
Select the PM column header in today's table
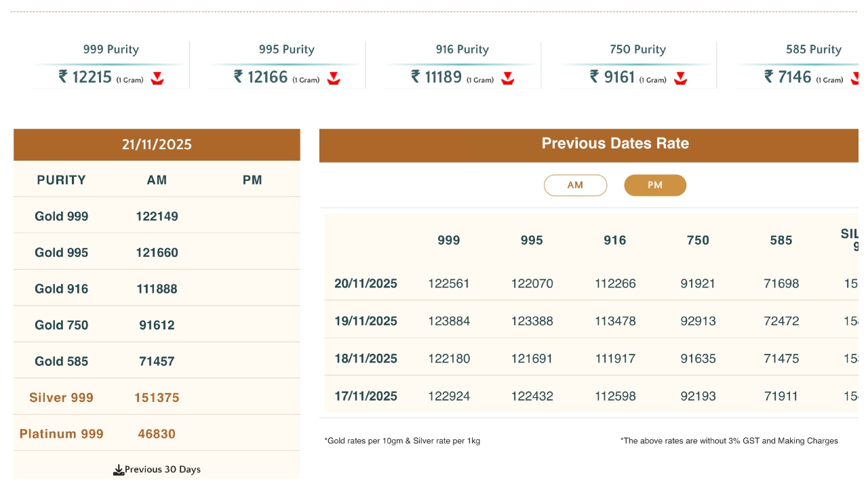[252, 180]
